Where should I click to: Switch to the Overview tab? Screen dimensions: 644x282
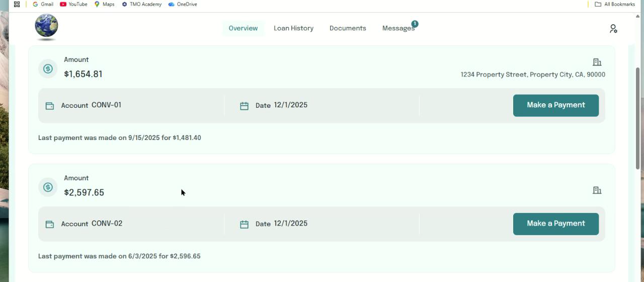pos(243,28)
